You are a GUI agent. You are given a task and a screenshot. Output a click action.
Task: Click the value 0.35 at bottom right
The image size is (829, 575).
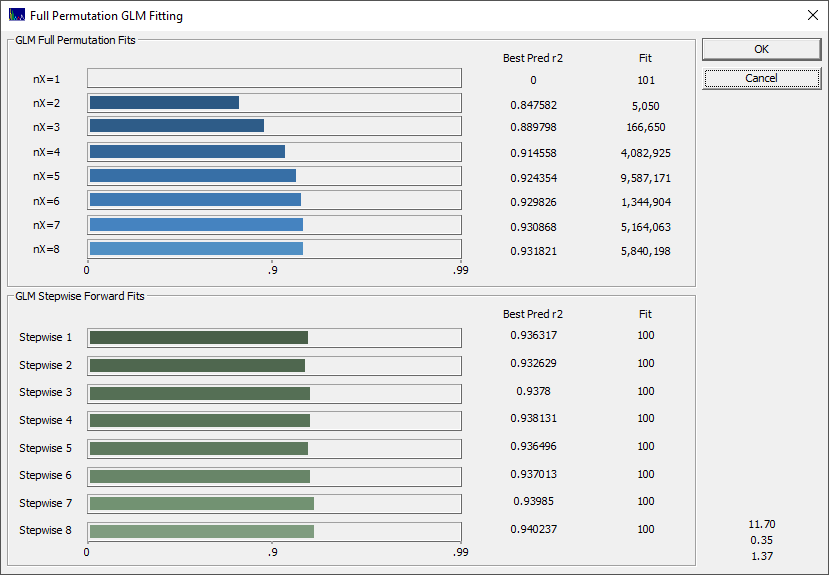coord(762,540)
